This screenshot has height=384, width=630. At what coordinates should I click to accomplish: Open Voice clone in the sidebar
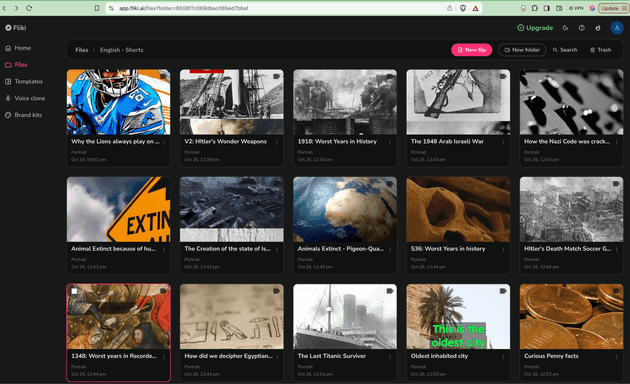25,98
